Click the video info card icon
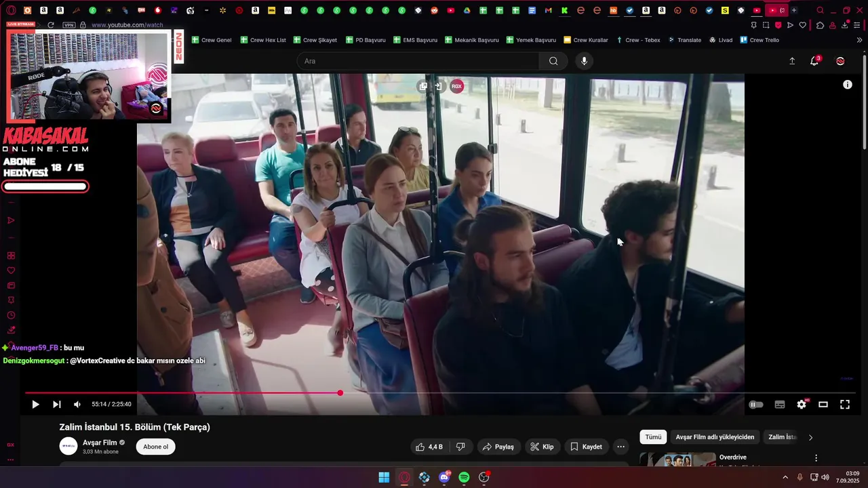Image resolution: width=868 pixels, height=488 pixels. (848, 85)
